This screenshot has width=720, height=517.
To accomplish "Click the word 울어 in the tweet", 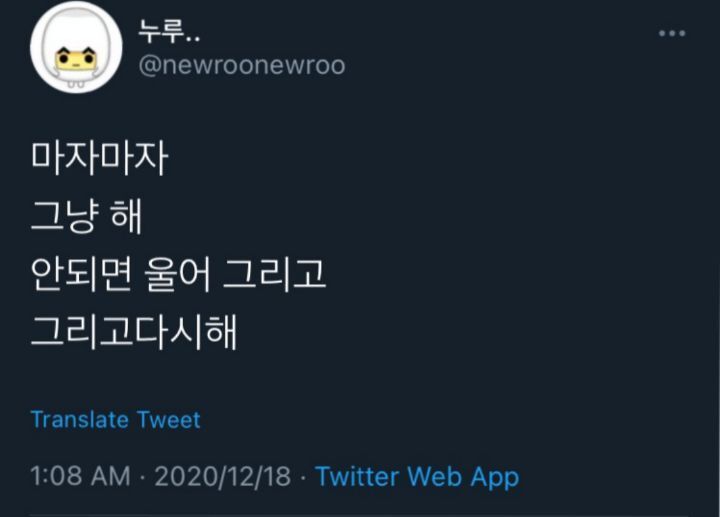I will pyautogui.click(x=177, y=274).
